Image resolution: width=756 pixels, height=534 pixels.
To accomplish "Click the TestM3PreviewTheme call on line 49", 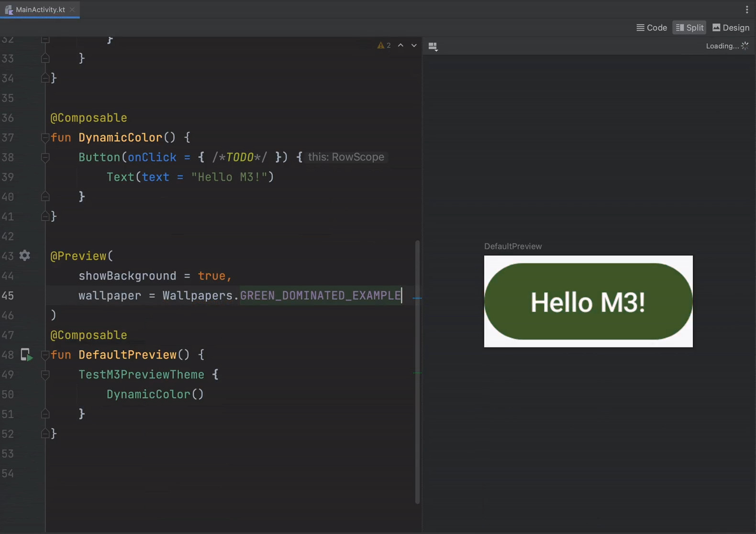I will (141, 375).
